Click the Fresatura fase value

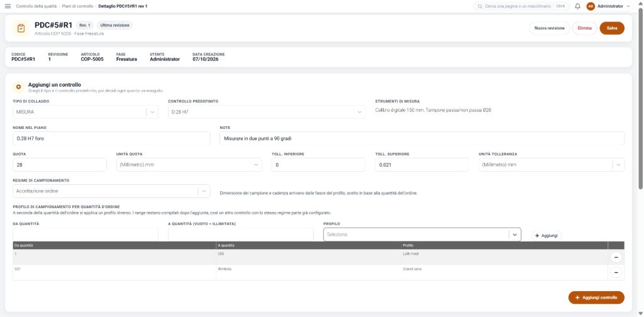126,59
